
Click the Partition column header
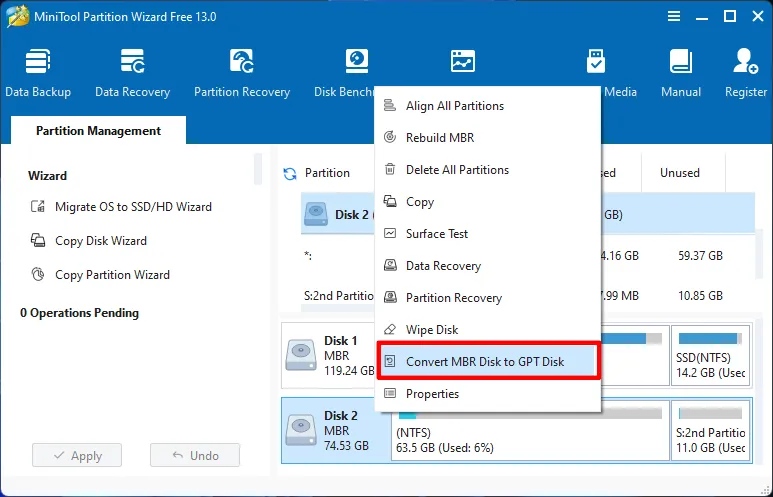(327, 173)
